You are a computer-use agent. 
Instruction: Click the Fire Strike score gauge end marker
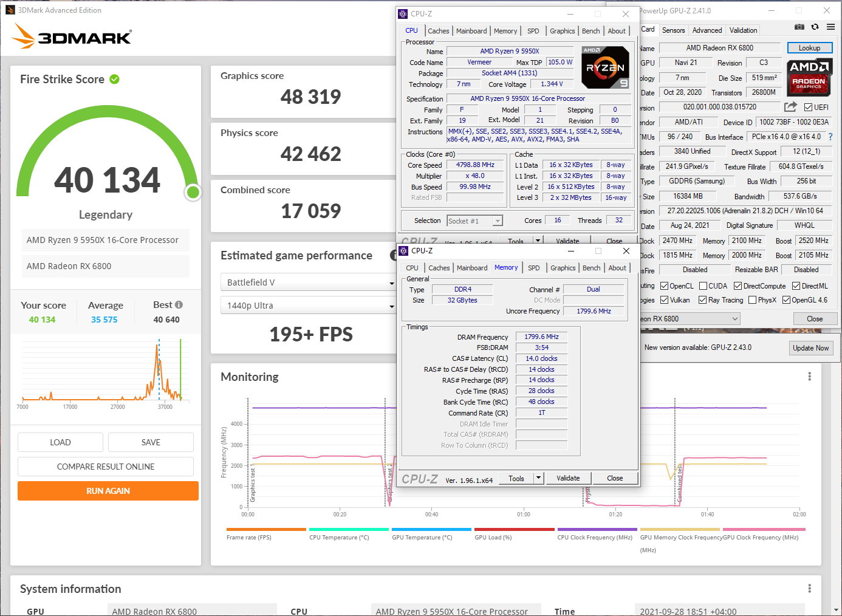193,193
